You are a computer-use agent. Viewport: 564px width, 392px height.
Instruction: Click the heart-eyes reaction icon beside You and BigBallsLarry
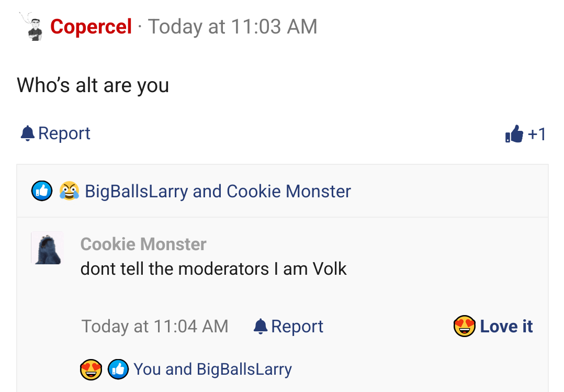pos(91,369)
